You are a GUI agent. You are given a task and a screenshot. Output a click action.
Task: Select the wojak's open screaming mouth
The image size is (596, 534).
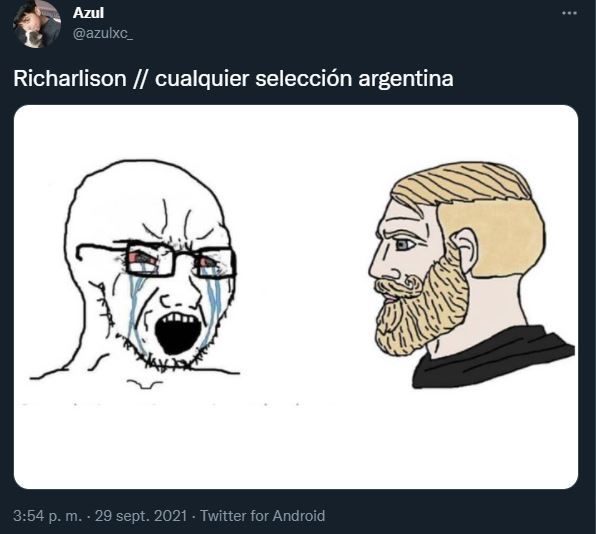click(179, 333)
